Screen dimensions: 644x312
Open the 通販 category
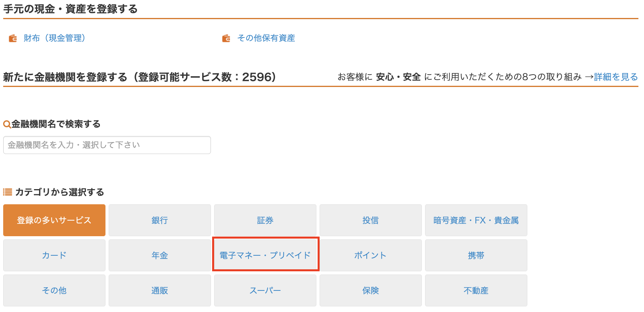point(160,290)
